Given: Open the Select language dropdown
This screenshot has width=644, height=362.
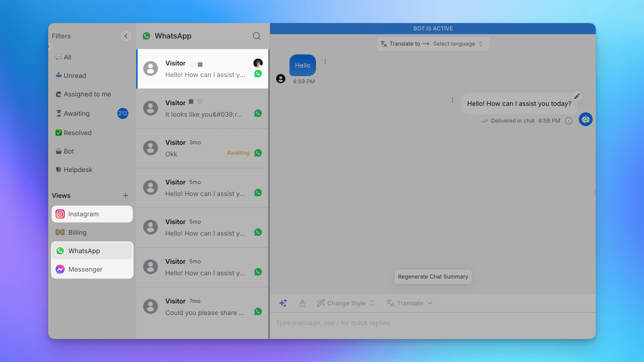Looking at the screenshot, I should 458,44.
